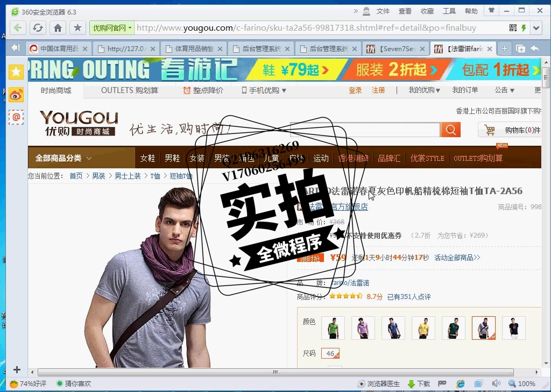Expand the 公告 dropdown
The width and height of the screenshot is (551, 392).
tap(504, 90)
